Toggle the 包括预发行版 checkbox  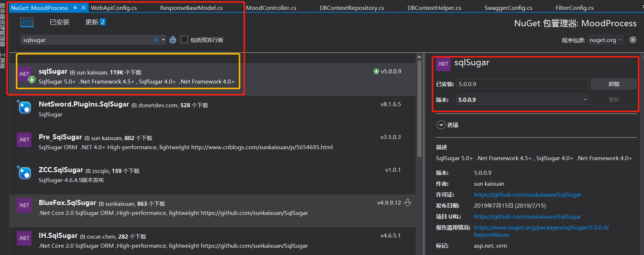[x=184, y=39]
